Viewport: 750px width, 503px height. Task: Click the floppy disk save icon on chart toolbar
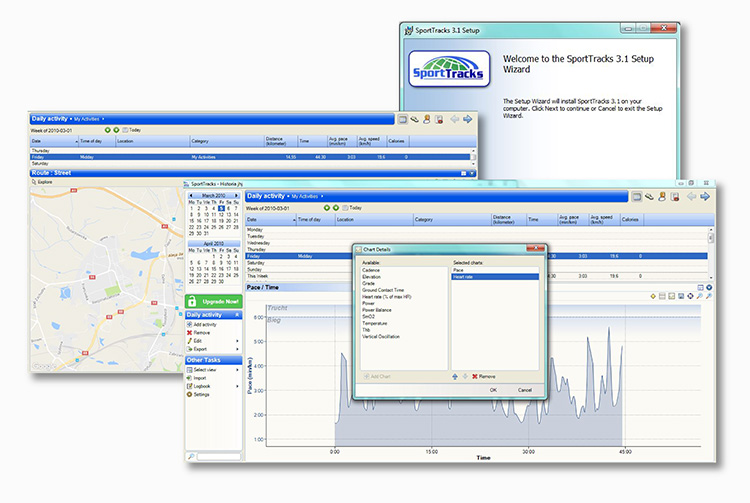pyautogui.click(x=681, y=296)
